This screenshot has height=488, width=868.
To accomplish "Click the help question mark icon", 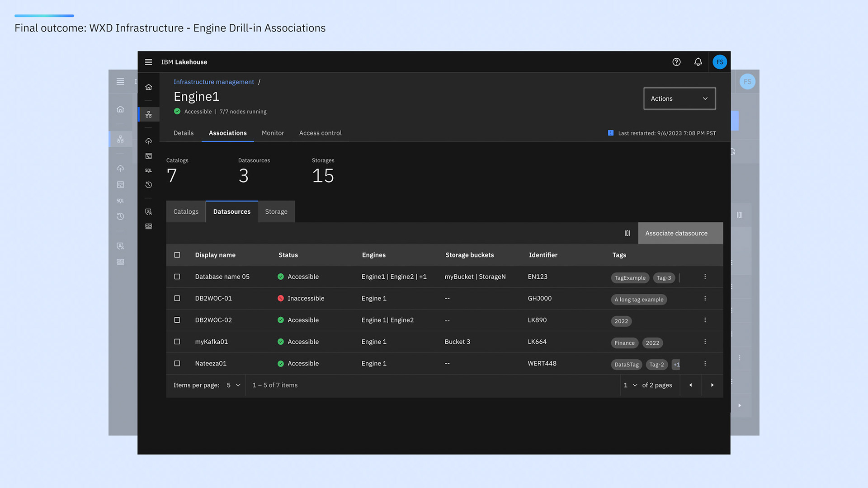I will [676, 62].
